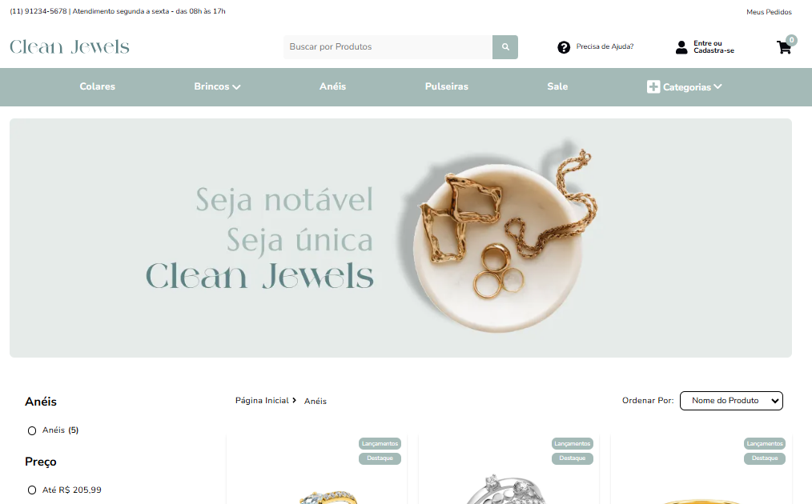Click the Lançamentos badge on first product
This screenshot has width=812, height=504.
click(380, 443)
